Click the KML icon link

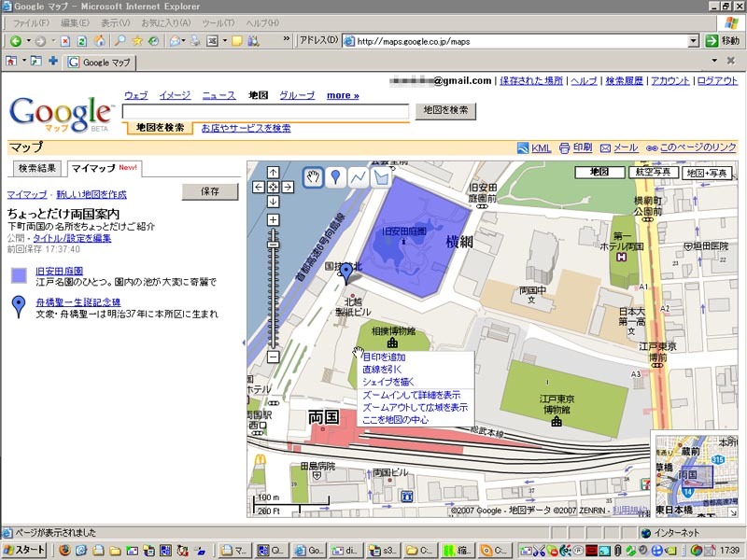click(x=523, y=148)
